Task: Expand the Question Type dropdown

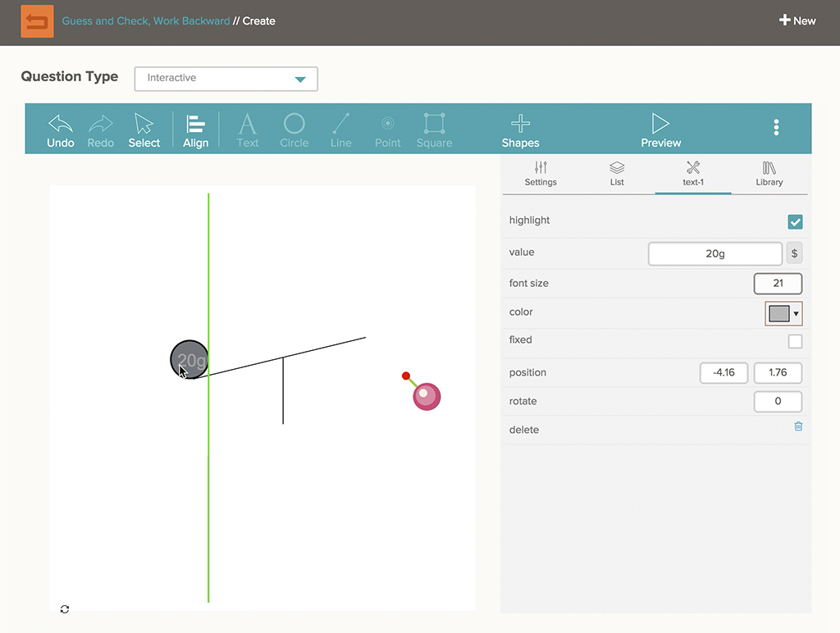Action: 226,79
